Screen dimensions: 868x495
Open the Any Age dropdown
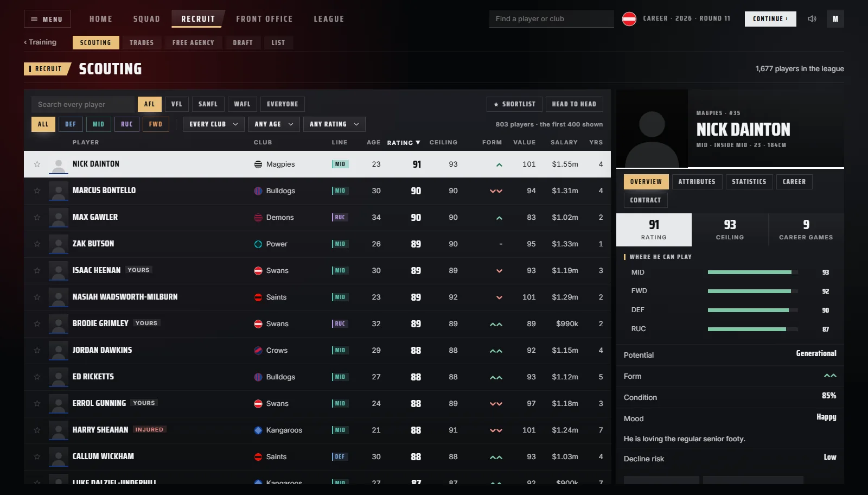point(274,124)
